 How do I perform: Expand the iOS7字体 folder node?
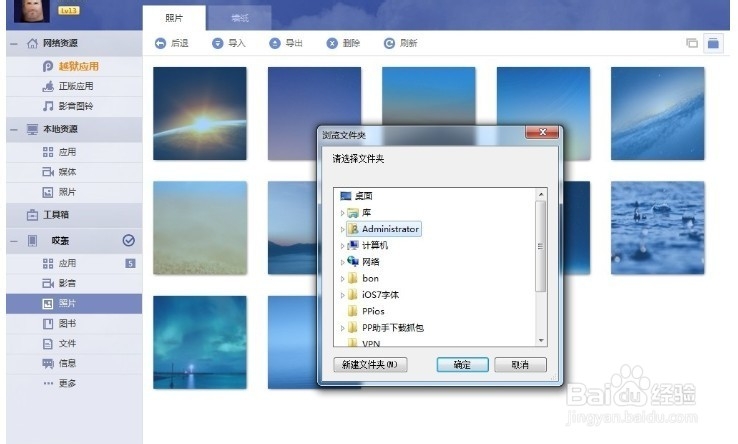coord(342,295)
